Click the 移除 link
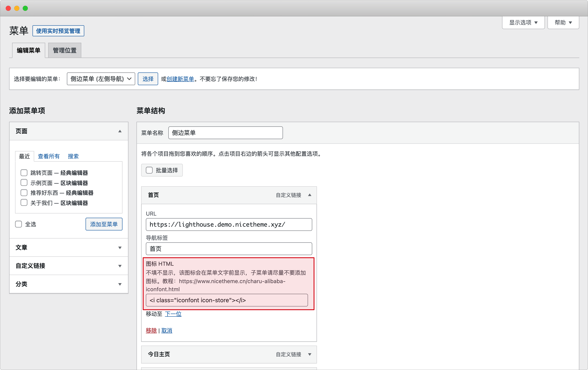 151,330
